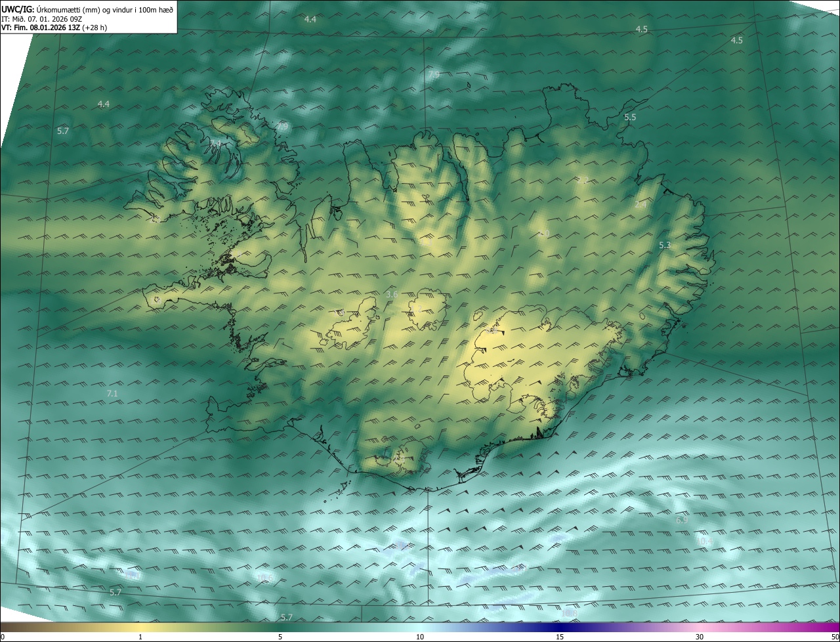Click the 2.2 value label on the map
Viewport: 840px width, 642px height.
click(582, 181)
